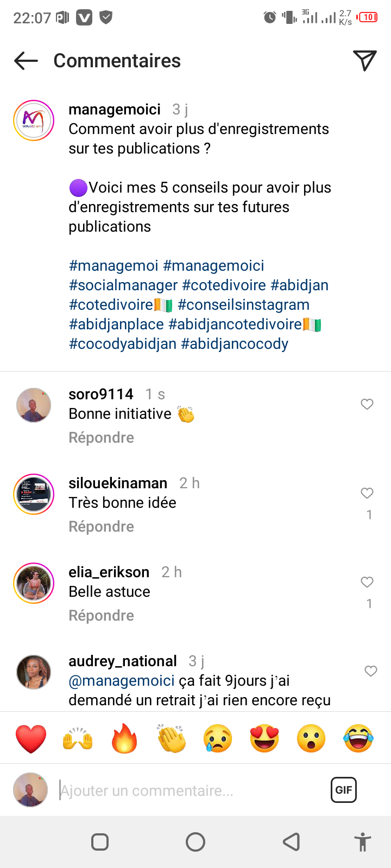Tap the paper-plane share icon

(364, 61)
